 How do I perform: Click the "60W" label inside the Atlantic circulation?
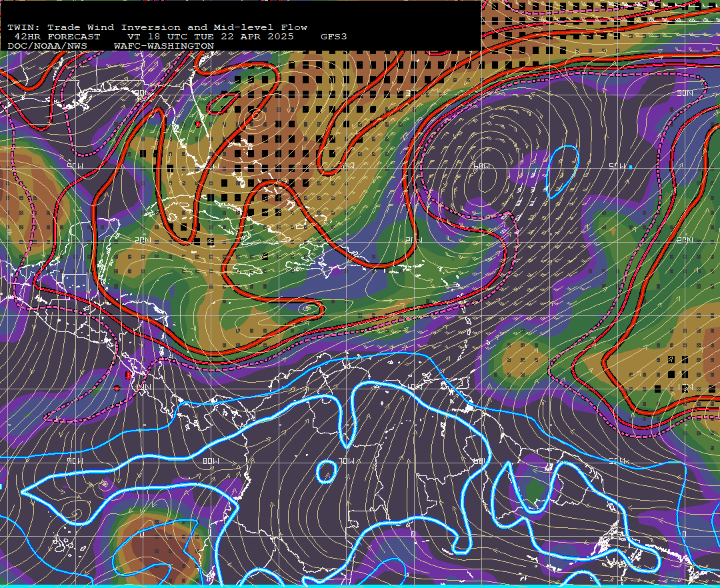coord(481,167)
